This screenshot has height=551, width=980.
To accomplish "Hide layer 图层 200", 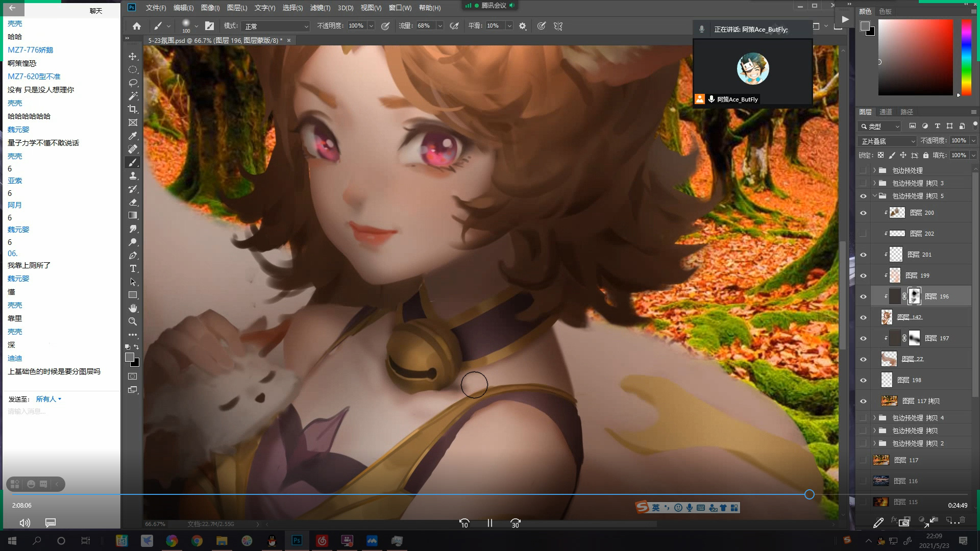I will point(863,213).
